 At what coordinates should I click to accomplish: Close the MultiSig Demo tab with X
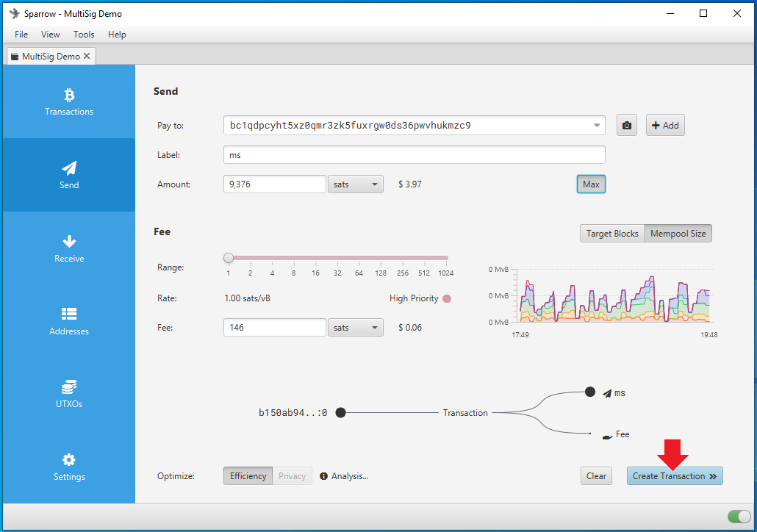(x=87, y=56)
